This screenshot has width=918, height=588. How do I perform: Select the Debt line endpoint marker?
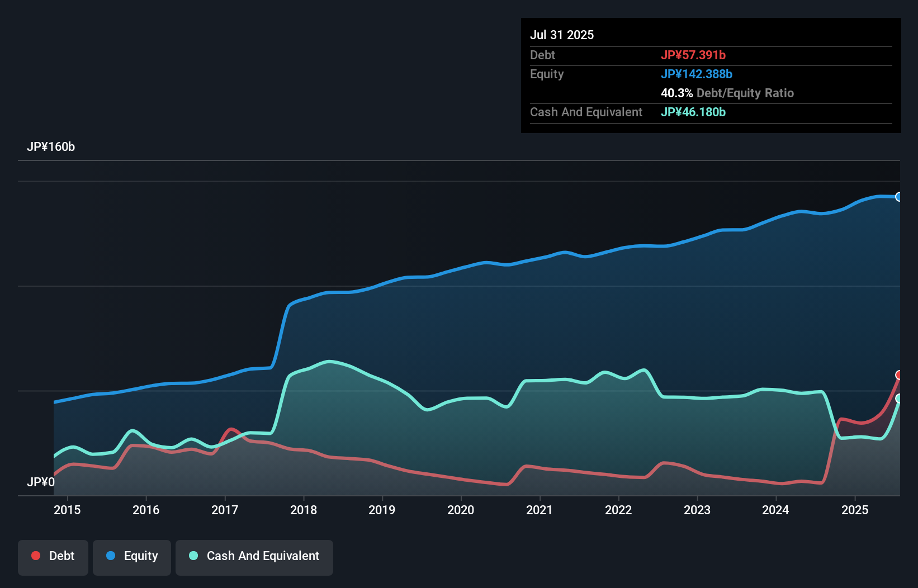click(899, 375)
